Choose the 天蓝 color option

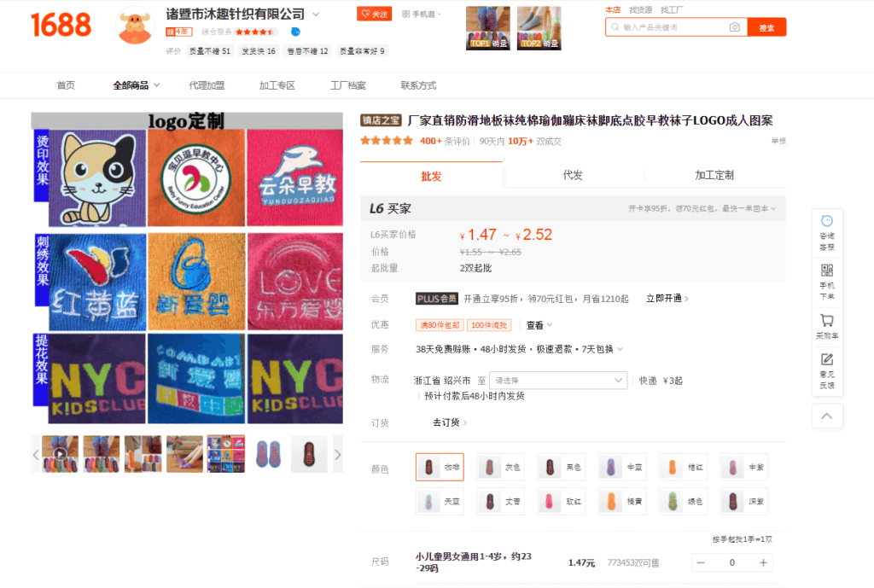(x=440, y=502)
